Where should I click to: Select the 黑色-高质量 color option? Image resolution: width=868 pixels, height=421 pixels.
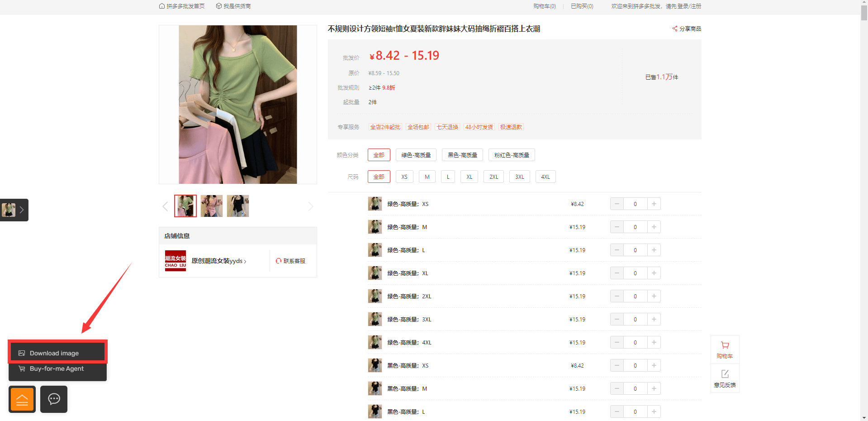tap(462, 155)
